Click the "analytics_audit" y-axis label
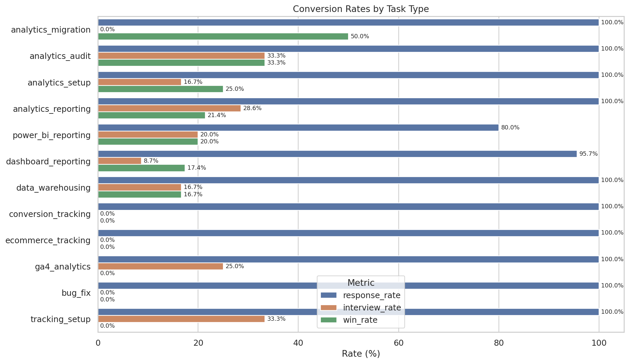Image resolution: width=629 pixels, height=364 pixels. point(60,56)
